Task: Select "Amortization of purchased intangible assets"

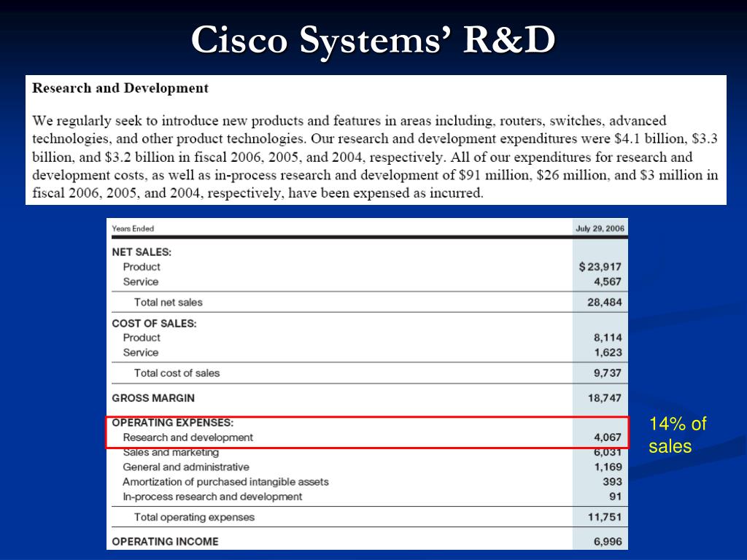Action: click(x=225, y=482)
